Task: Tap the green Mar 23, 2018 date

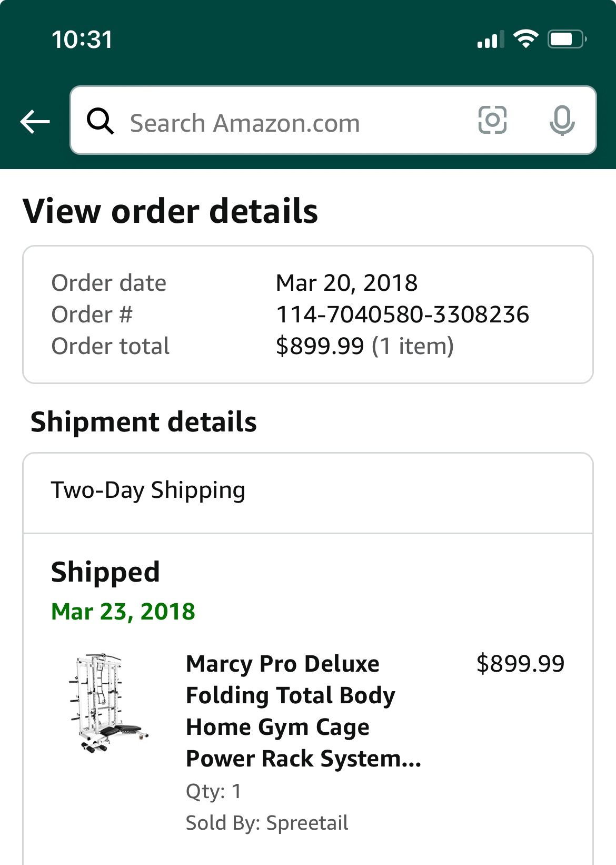Action: coord(123,612)
